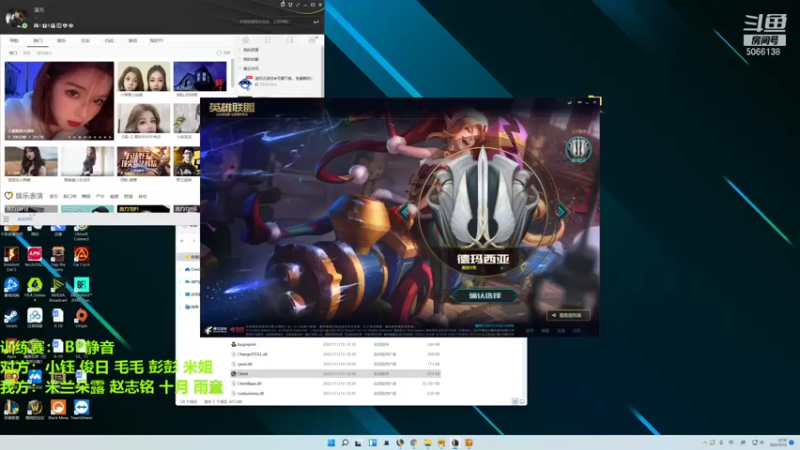Switch to 热门 tab in YY
Screen dimensions: 800x450
(38, 40)
